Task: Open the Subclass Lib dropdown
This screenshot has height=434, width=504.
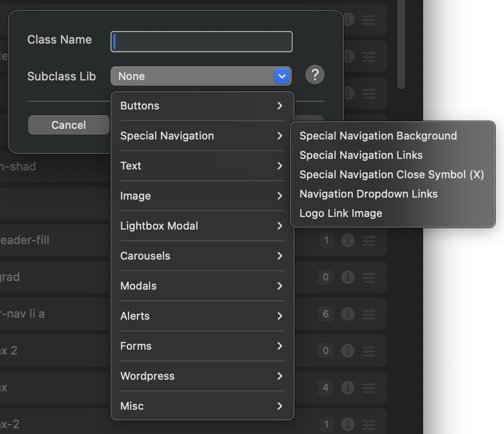Action: (201, 76)
